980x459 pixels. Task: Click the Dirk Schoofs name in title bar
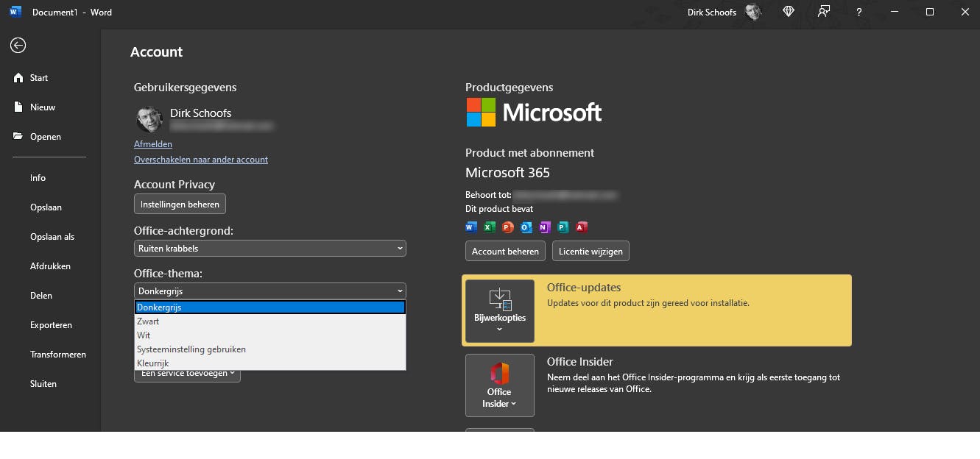click(x=712, y=13)
